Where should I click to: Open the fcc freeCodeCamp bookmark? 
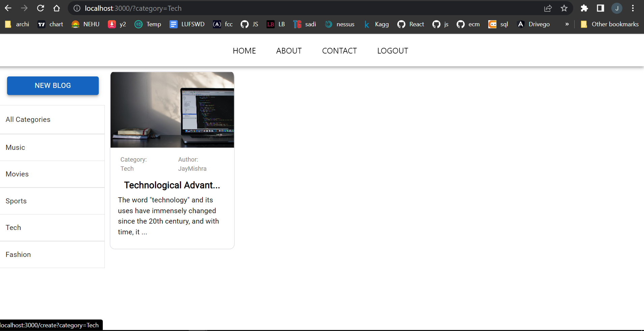point(222,24)
